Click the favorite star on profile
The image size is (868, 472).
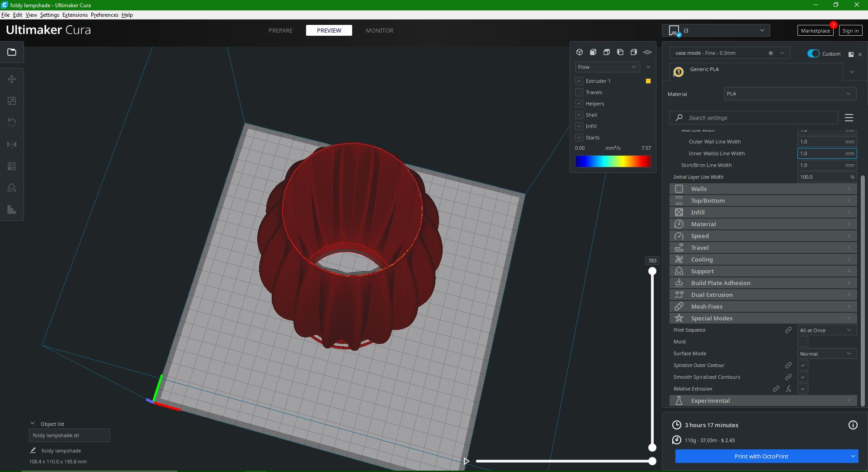point(771,53)
